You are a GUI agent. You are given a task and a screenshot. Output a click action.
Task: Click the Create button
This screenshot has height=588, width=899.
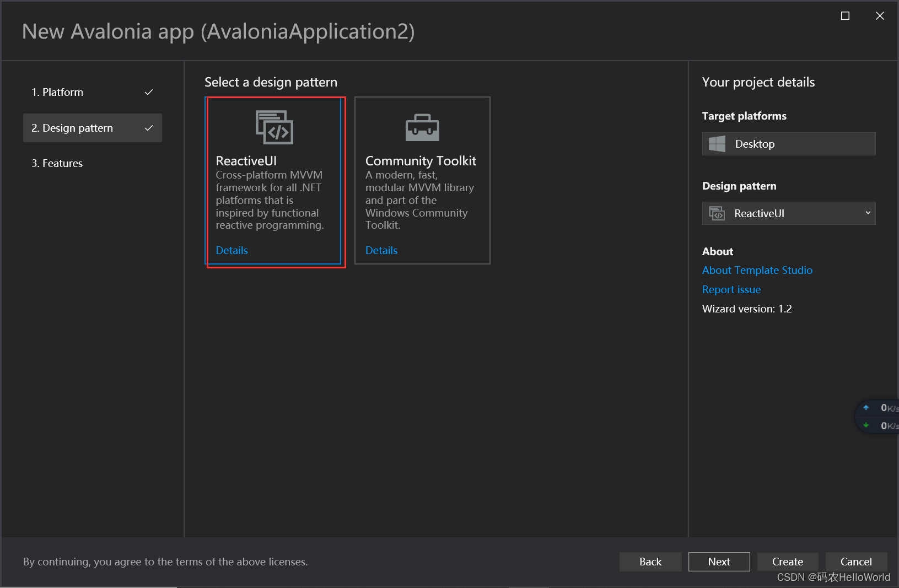point(788,562)
